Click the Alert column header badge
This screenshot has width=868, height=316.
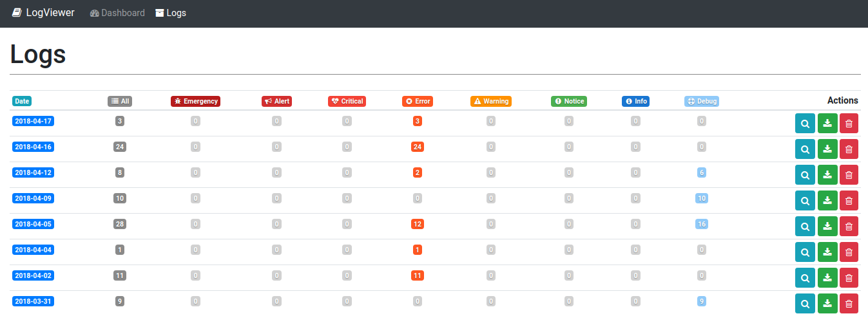[x=276, y=101]
